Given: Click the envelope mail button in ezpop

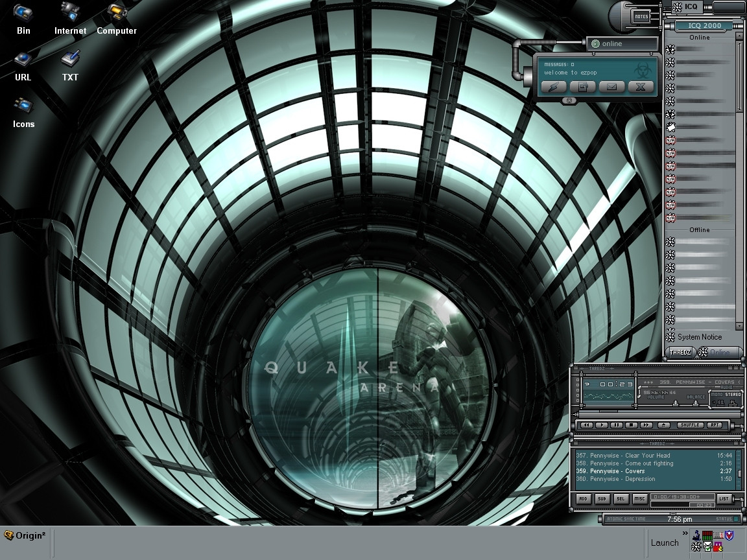Looking at the screenshot, I should pos(611,87).
